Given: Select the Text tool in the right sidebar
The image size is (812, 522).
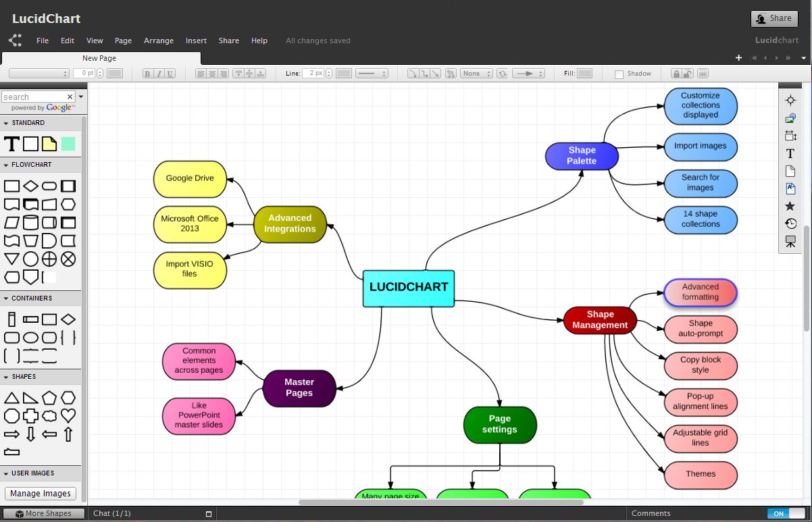Looking at the screenshot, I should [x=790, y=153].
